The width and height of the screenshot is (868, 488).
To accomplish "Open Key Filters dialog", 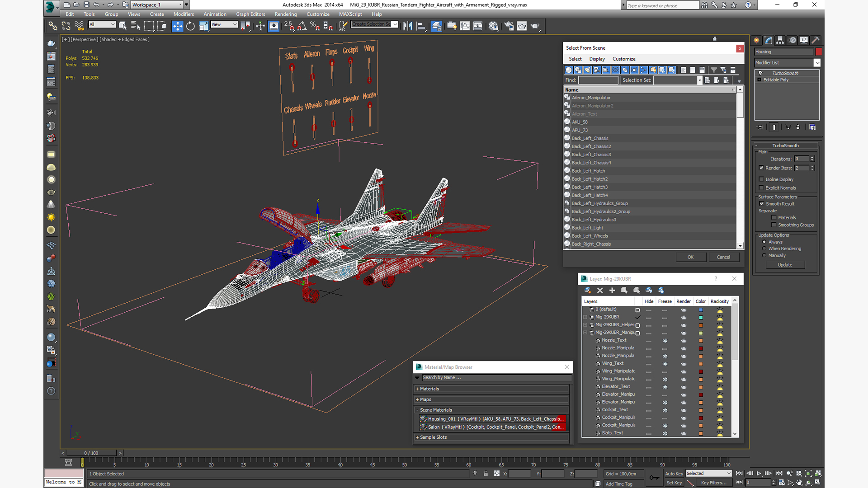I will pos(713,483).
